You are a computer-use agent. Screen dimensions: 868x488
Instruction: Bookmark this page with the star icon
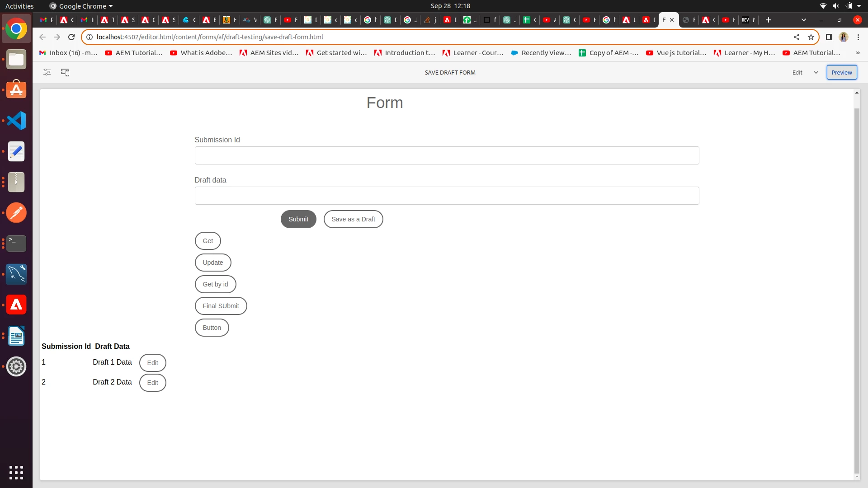[811, 37]
